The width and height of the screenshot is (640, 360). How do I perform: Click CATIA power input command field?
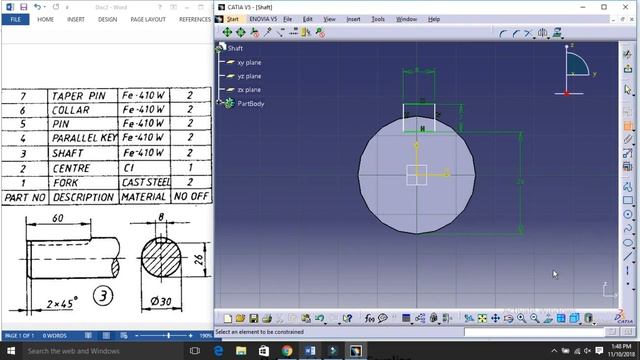[x=534, y=332]
